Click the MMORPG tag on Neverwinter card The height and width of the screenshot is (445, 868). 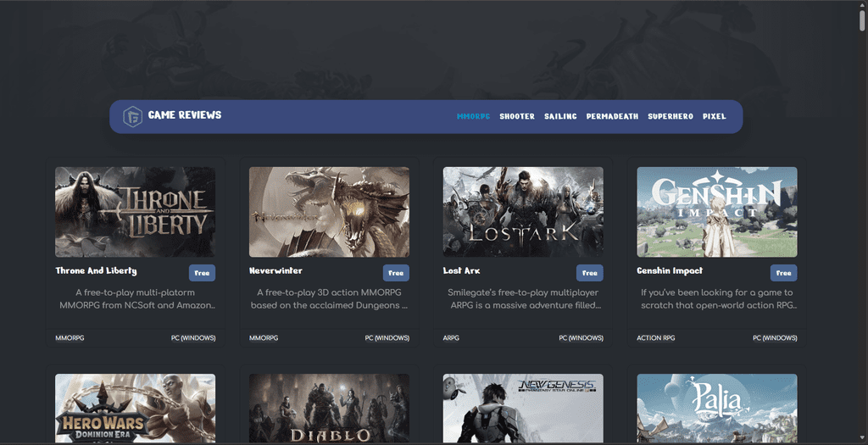point(264,337)
